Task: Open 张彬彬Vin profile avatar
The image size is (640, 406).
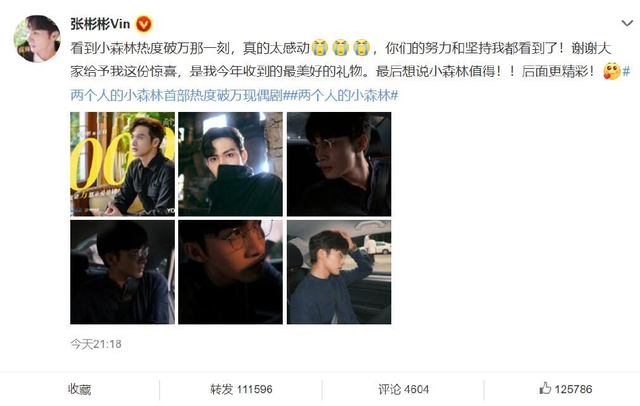Action: point(37,39)
